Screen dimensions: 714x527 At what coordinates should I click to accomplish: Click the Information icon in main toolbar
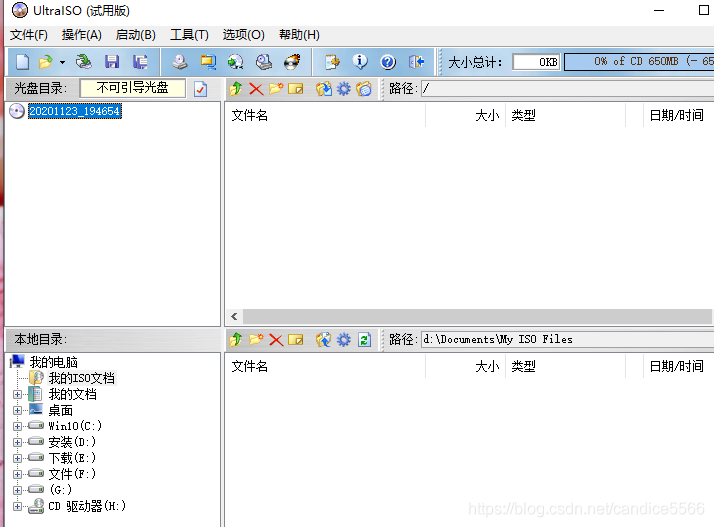pos(360,62)
